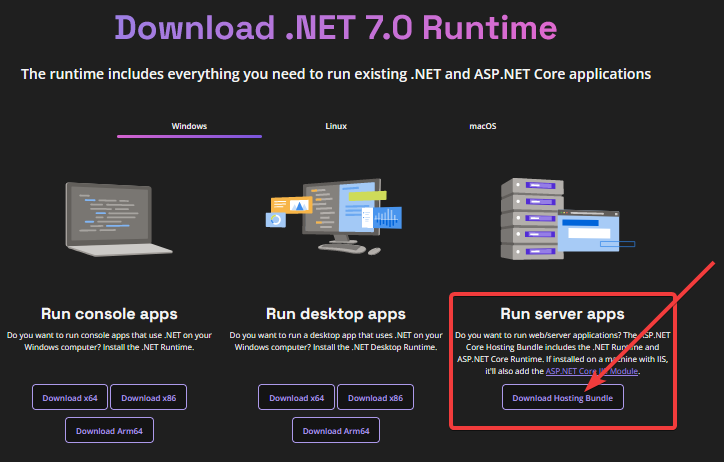Screen dimensions: 724x462
Task: Download Arm64 under Run desktop apps
Action: click(x=336, y=430)
